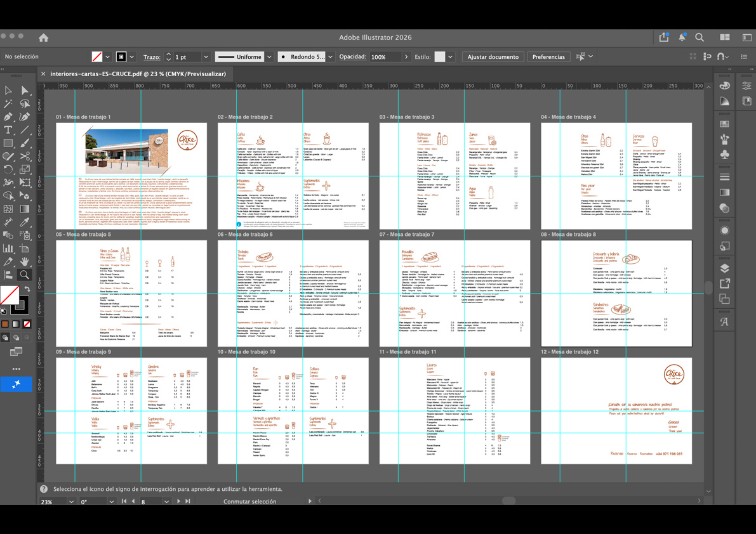
Task: Open the stroke color dropdown arrow
Action: point(131,57)
